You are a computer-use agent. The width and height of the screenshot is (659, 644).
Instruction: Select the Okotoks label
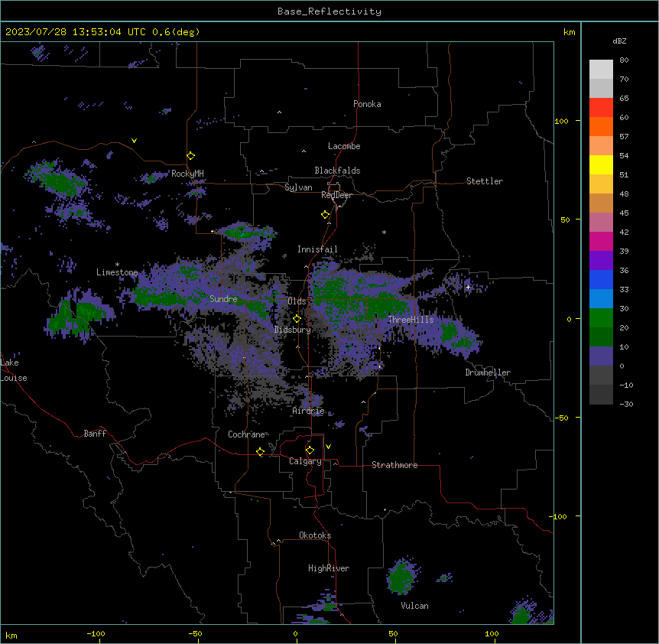click(315, 535)
